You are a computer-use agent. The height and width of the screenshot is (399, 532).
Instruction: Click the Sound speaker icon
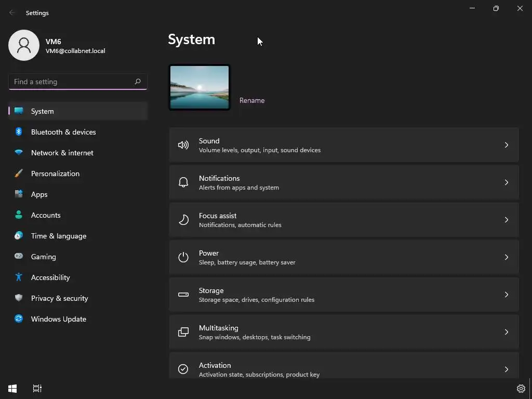point(183,145)
